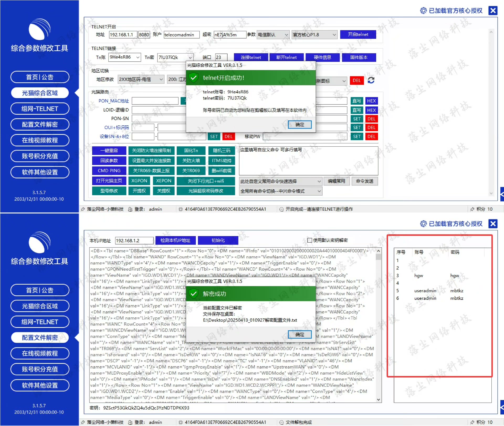Click the 开启telnet button
This screenshot has width=504, height=426.
click(x=358, y=34)
